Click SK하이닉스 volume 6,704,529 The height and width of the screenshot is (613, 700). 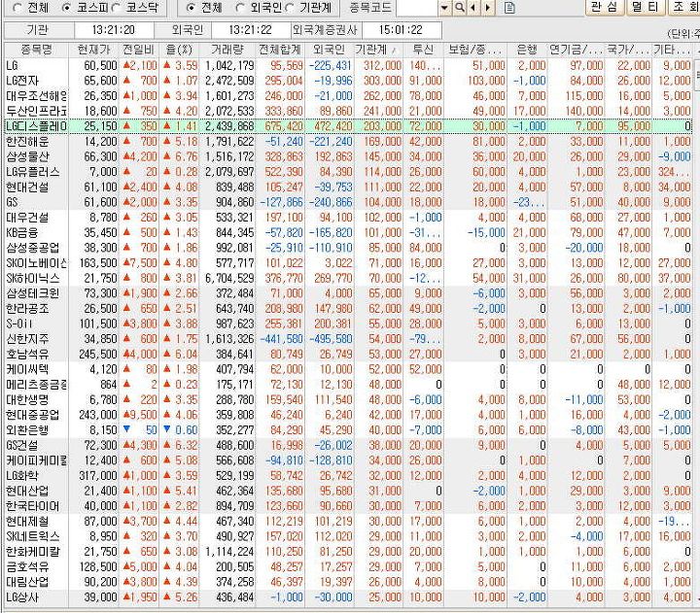(x=229, y=279)
